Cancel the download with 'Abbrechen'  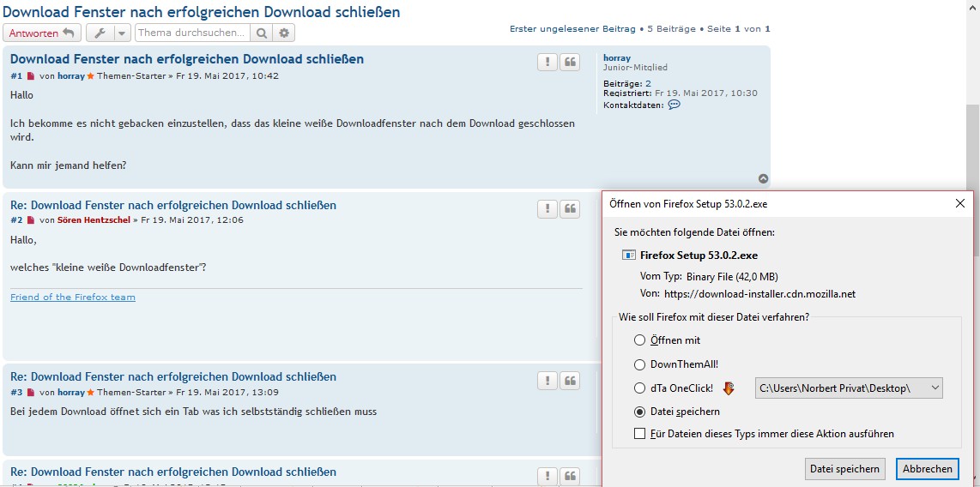927,469
